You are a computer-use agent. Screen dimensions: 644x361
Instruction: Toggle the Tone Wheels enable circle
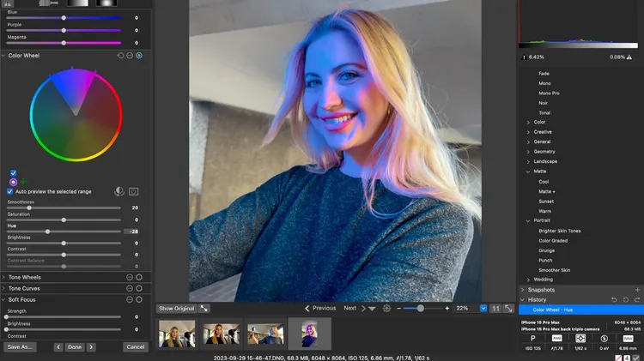coord(139,277)
